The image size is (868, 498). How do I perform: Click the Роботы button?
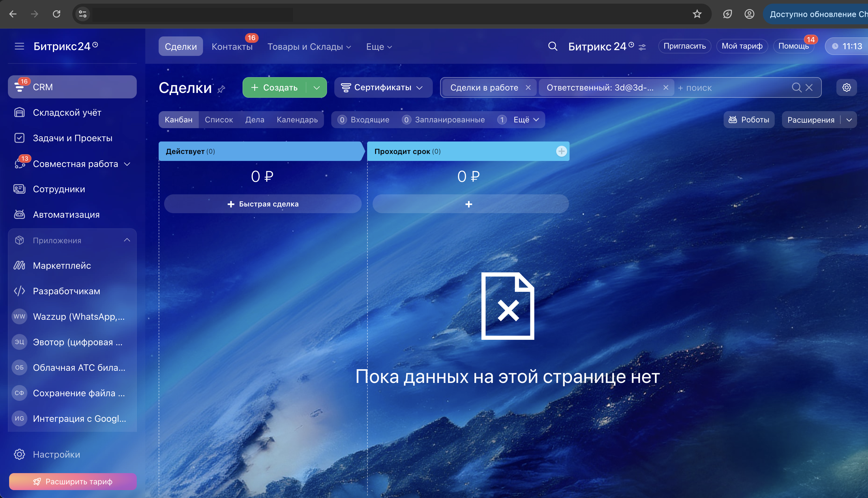[x=749, y=120]
